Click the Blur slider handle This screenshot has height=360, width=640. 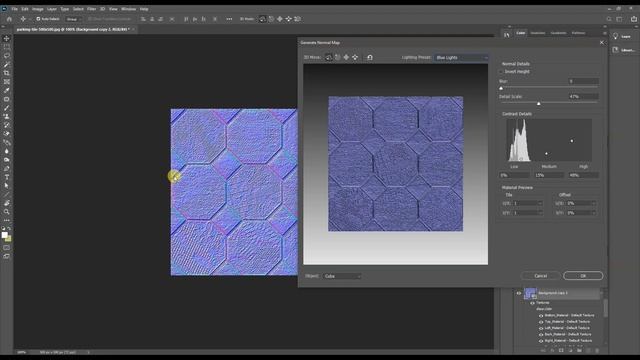coord(501,88)
